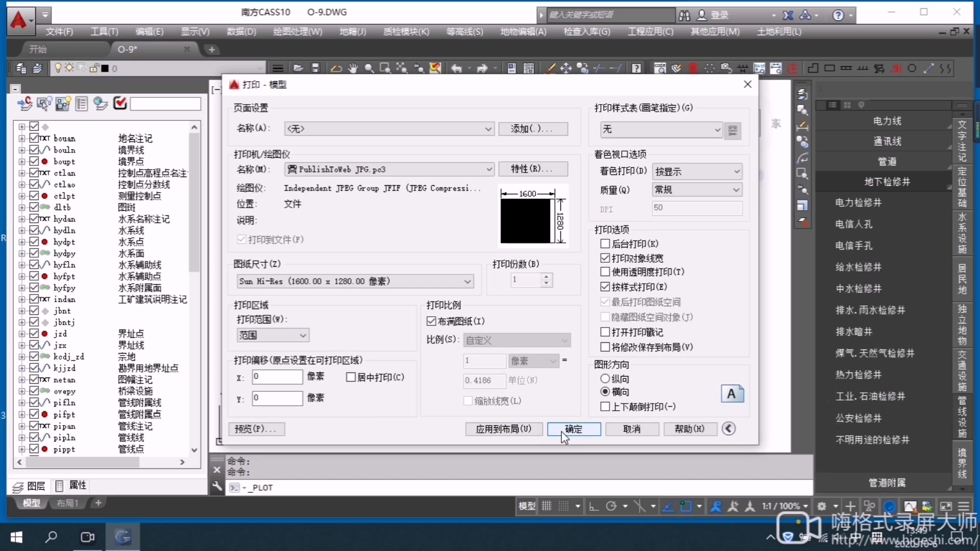
Task: Click the first icon in the layer panel toolbar
Action: click(x=24, y=104)
